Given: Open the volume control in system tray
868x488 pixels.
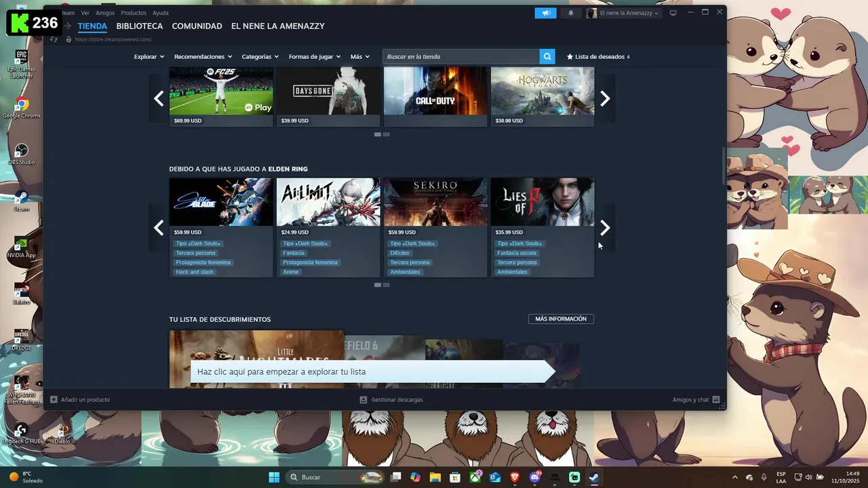Looking at the screenshot, I should pyautogui.click(x=808, y=477).
